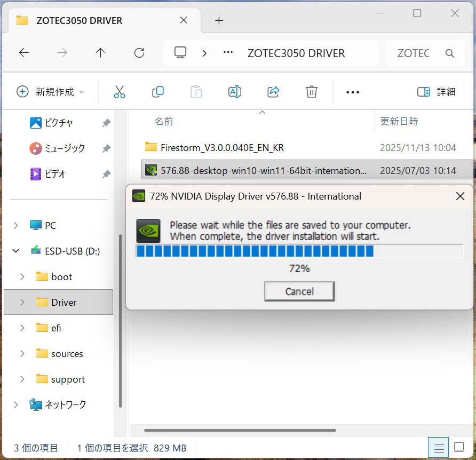Screen dimensions: 476x460
Task: Refresh the current folder view
Action: 139,53
